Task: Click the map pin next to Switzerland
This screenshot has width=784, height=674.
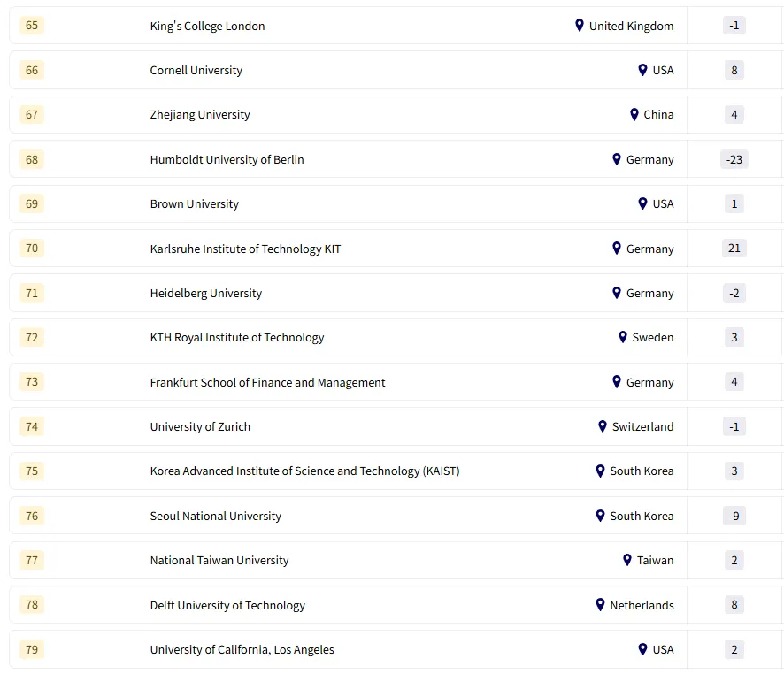Action: point(603,426)
